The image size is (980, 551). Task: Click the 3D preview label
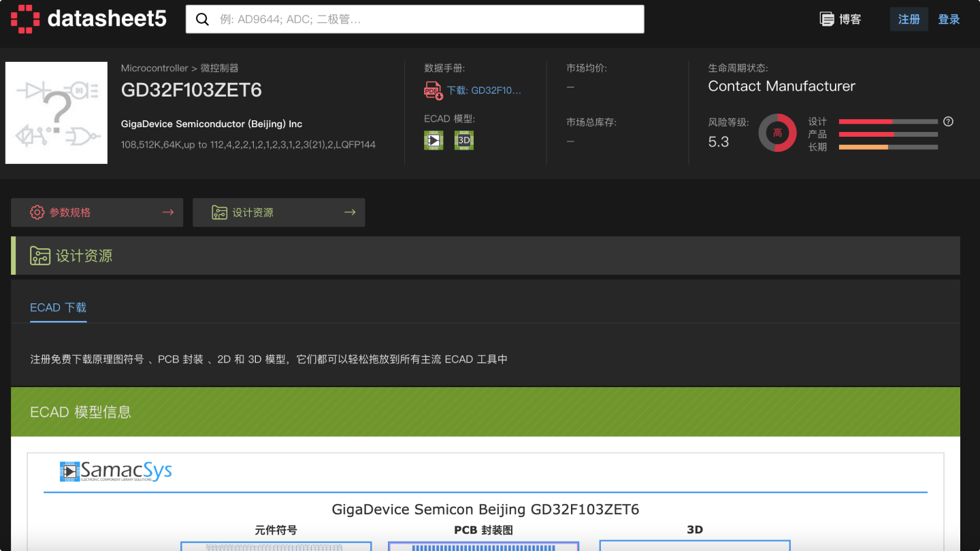pos(695,530)
